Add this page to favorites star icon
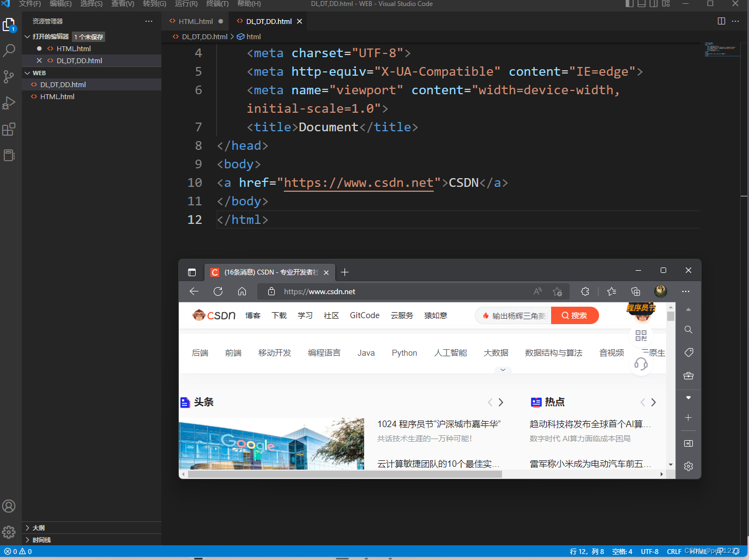This screenshot has width=749, height=560. (x=557, y=291)
